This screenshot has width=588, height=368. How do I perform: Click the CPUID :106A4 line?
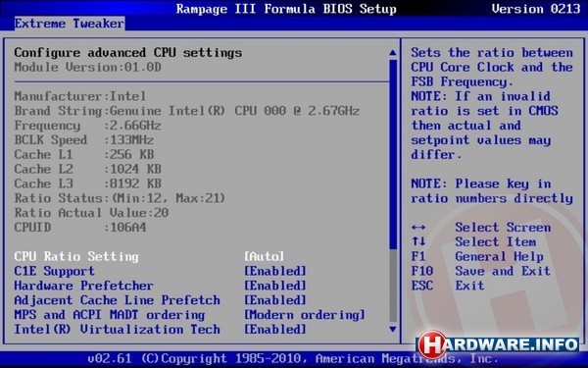pos(80,228)
